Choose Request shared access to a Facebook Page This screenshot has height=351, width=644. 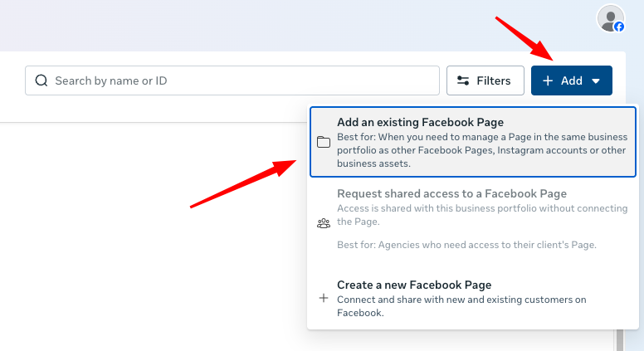pyautogui.click(x=473, y=218)
